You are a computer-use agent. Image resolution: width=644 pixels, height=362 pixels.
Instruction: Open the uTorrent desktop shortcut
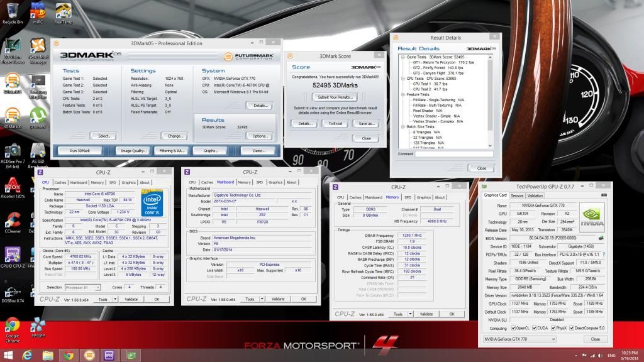point(38,118)
